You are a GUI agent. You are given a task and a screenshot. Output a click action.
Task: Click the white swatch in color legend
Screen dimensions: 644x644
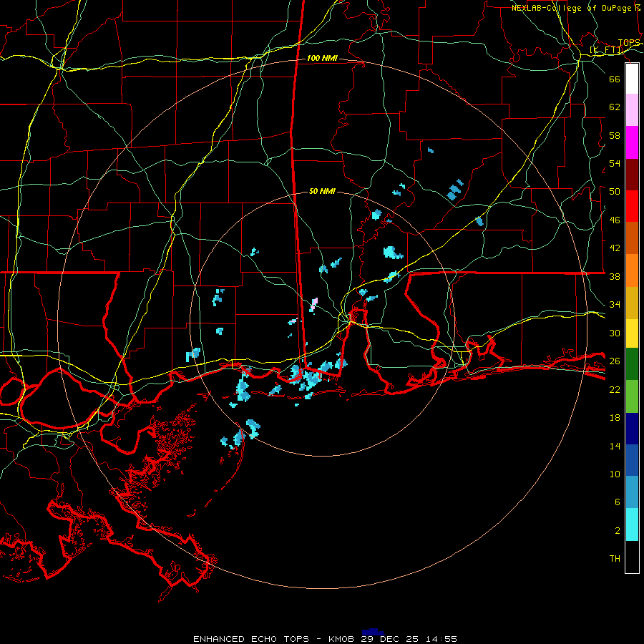(x=632, y=79)
